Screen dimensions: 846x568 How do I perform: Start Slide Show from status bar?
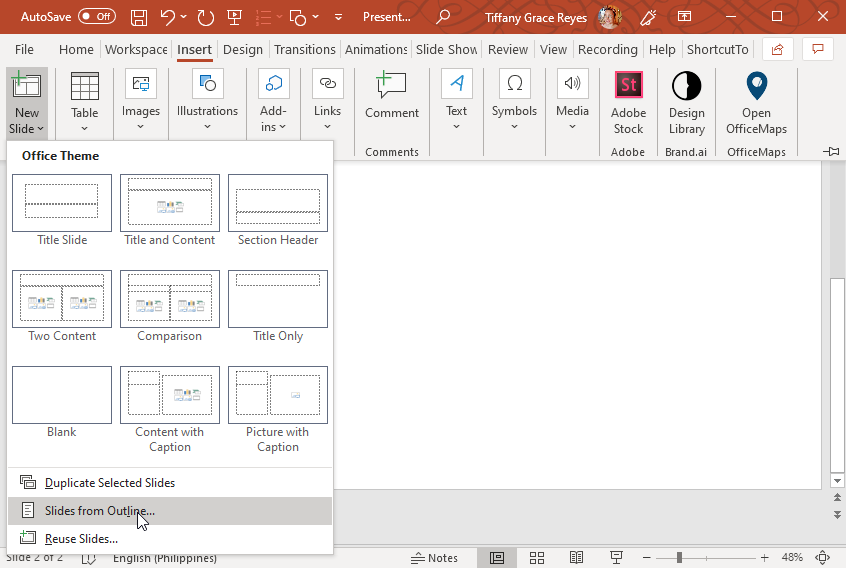616,557
